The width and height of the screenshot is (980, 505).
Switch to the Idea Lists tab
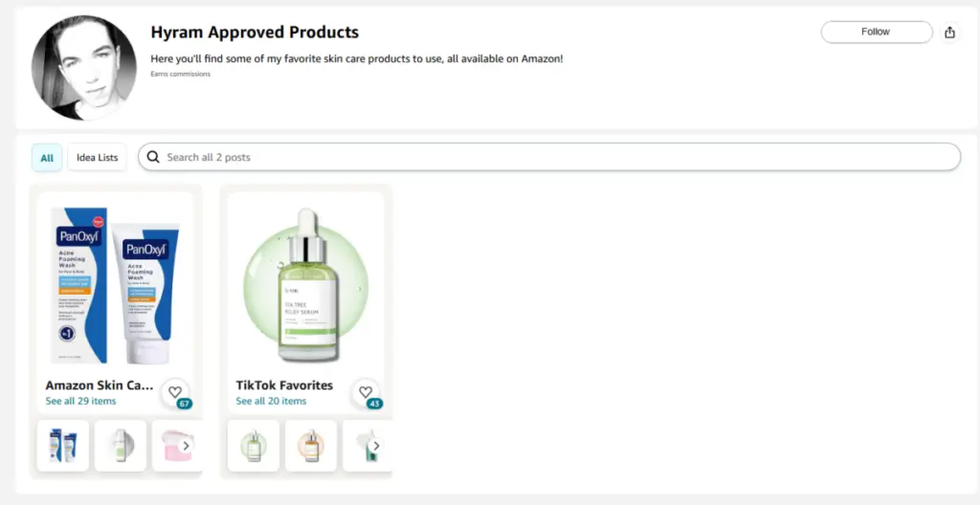pyautogui.click(x=98, y=158)
